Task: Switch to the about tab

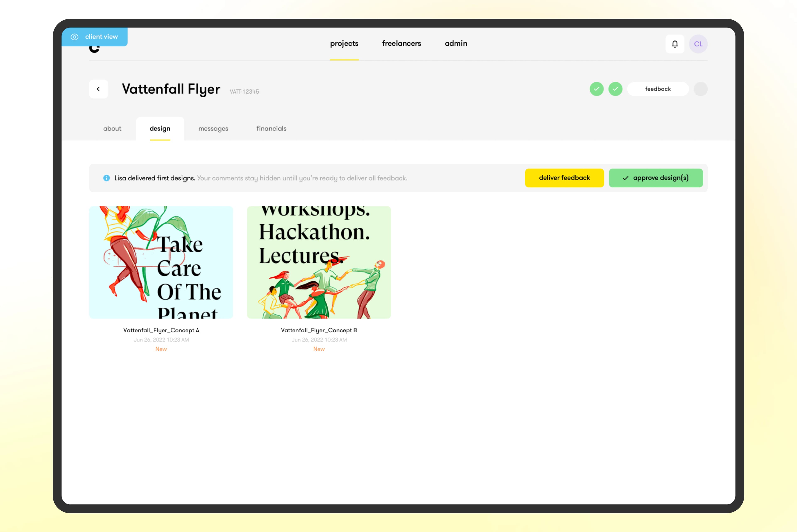Action: tap(112, 129)
